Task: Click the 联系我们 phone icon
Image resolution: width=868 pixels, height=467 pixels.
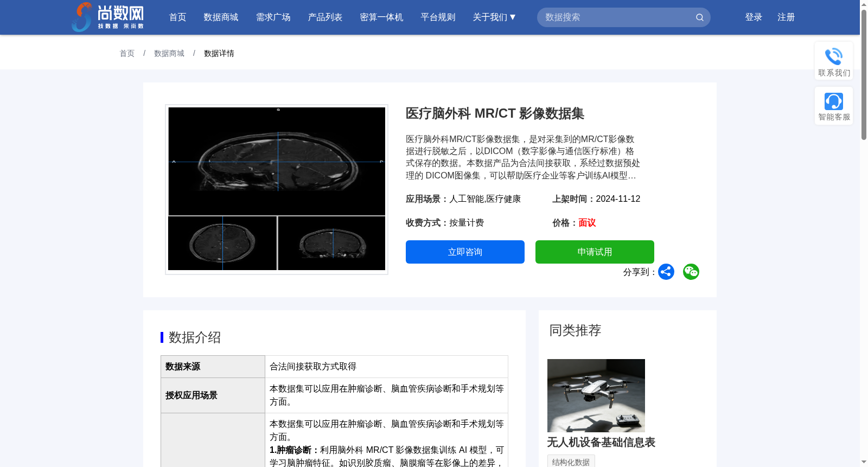Action: pyautogui.click(x=834, y=56)
